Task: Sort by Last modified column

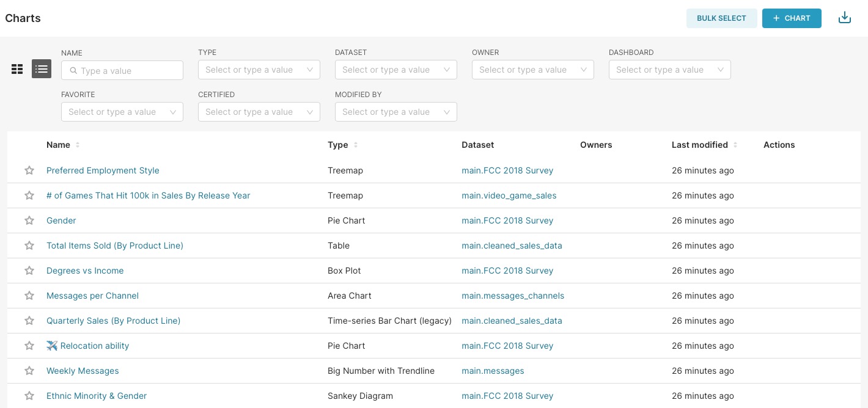Action: [735, 145]
